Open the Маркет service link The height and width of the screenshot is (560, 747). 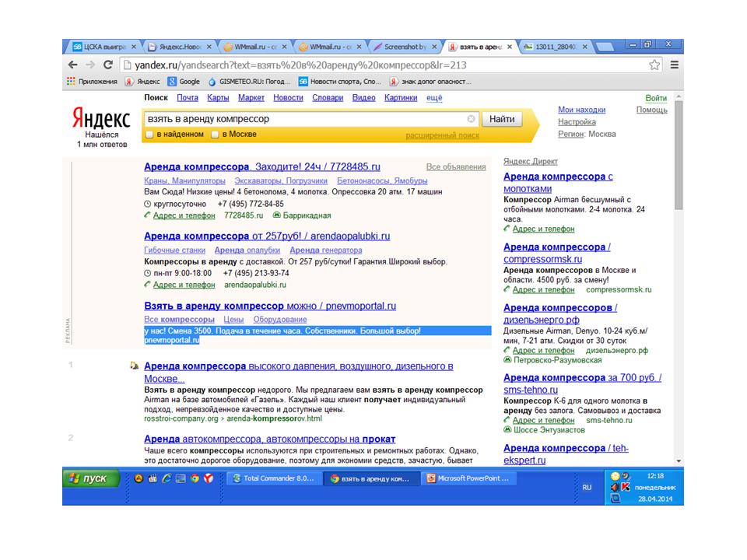pos(251,98)
